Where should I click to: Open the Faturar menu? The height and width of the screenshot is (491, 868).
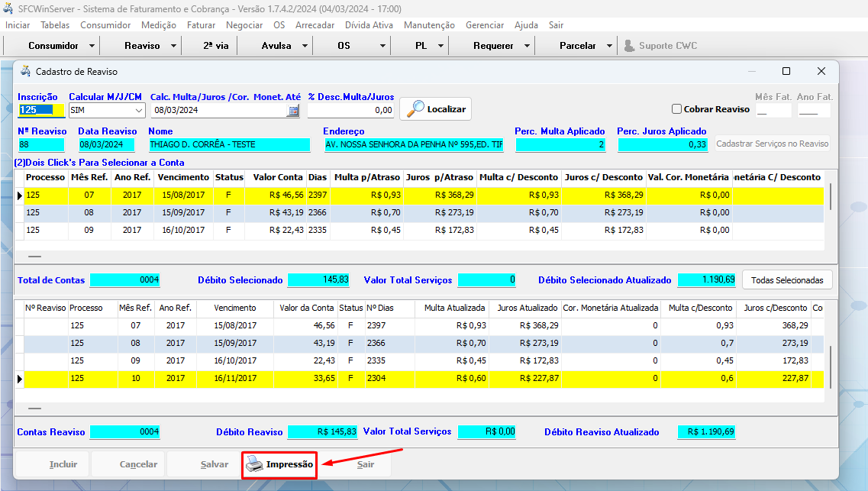click(x=201, y=25)
